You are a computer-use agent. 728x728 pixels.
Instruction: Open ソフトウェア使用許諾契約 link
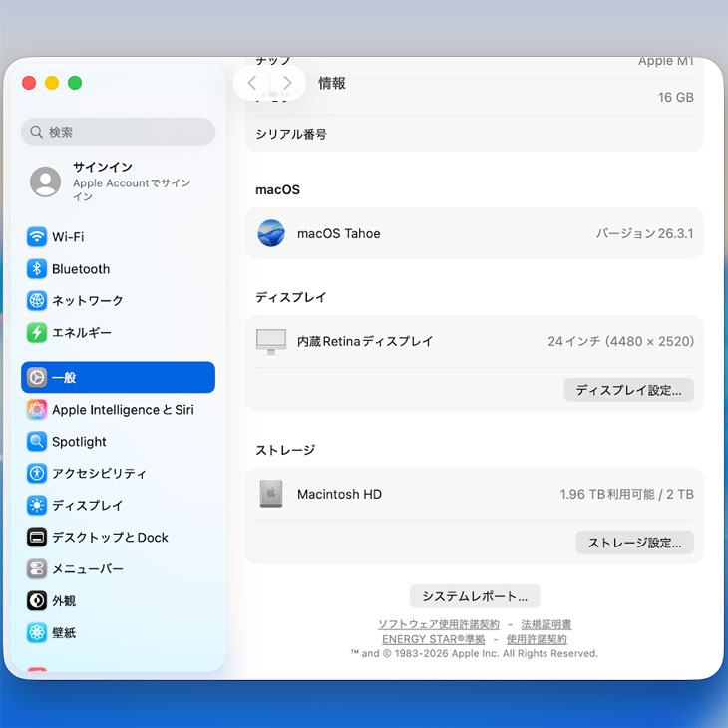tap(438, 624)
